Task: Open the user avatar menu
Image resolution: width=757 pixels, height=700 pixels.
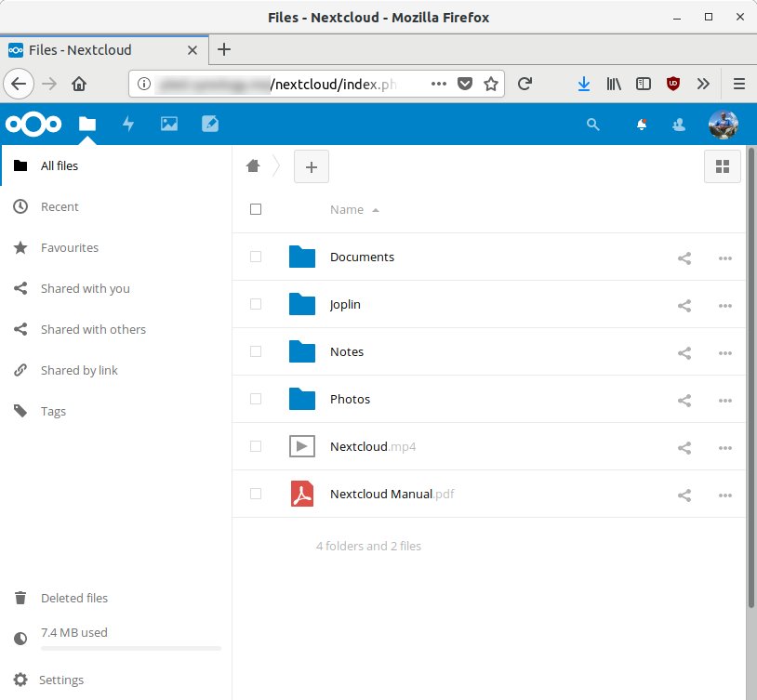Action: 724,125
